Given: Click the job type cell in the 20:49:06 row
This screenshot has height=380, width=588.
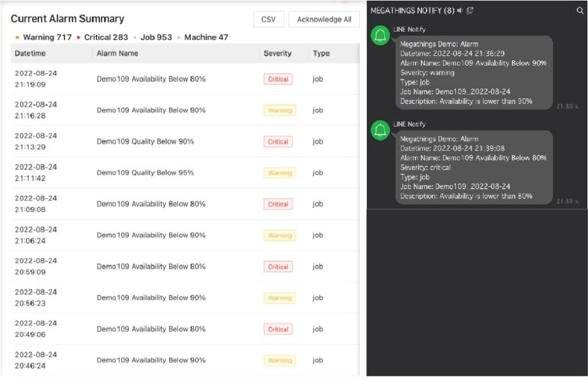Looking at the screenshot, I should click(318, 329).
